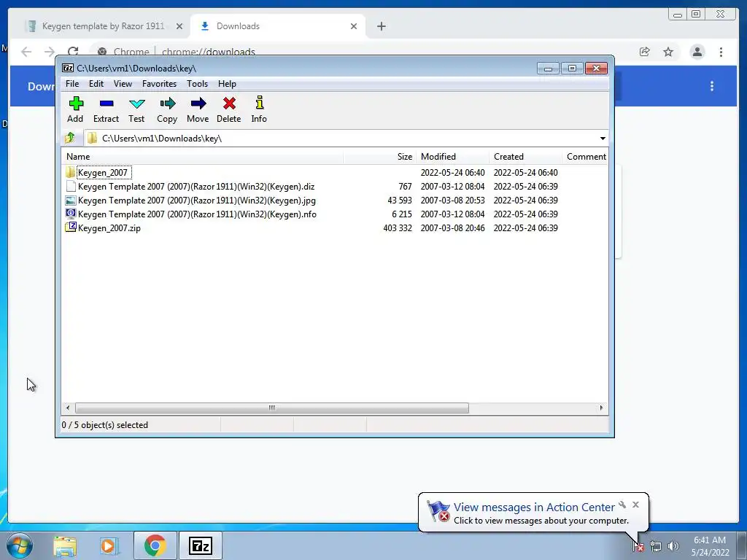Select the Keygen_2007 folder name
The image size is (747, 560).
pos(103,172)
